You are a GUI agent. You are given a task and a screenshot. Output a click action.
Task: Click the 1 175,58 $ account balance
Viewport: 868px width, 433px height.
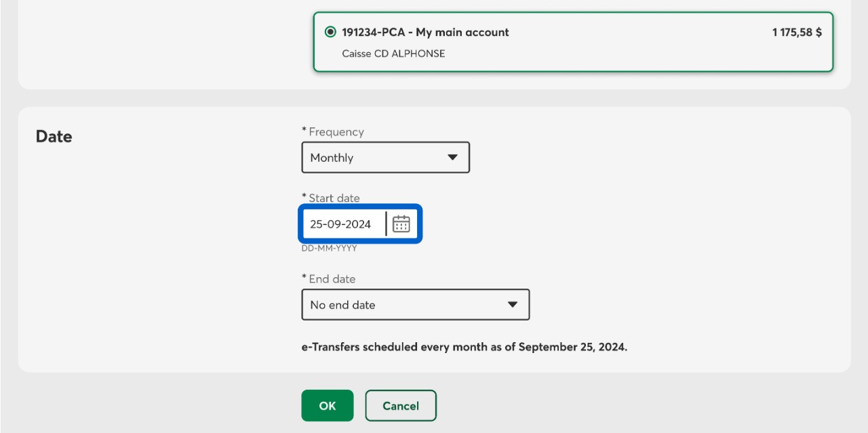[x=797, y=32]
